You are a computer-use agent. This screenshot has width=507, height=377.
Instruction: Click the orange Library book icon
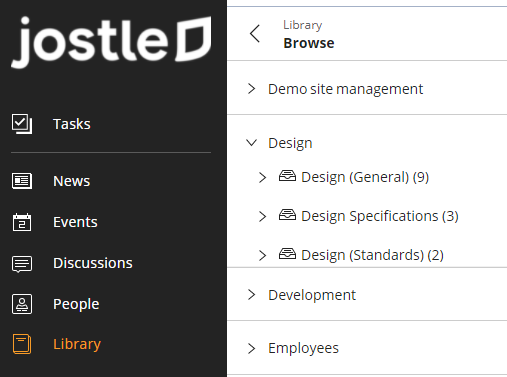[x=22, y=344]
